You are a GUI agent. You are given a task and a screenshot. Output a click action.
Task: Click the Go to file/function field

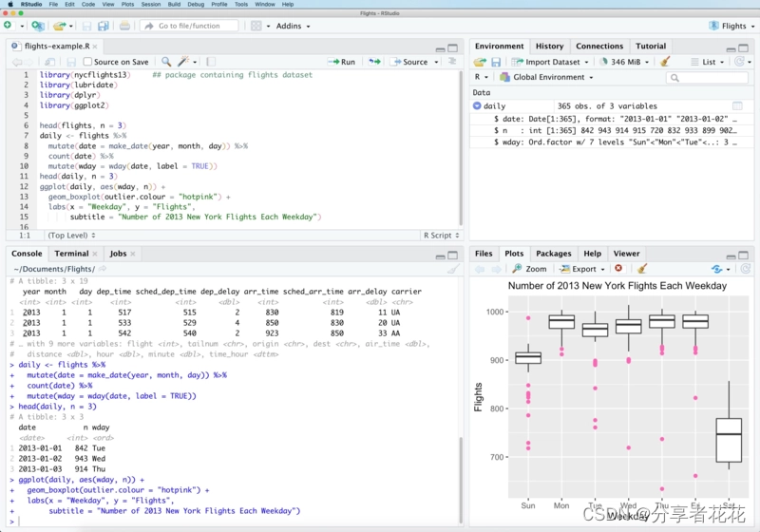(x=189, y=26)
